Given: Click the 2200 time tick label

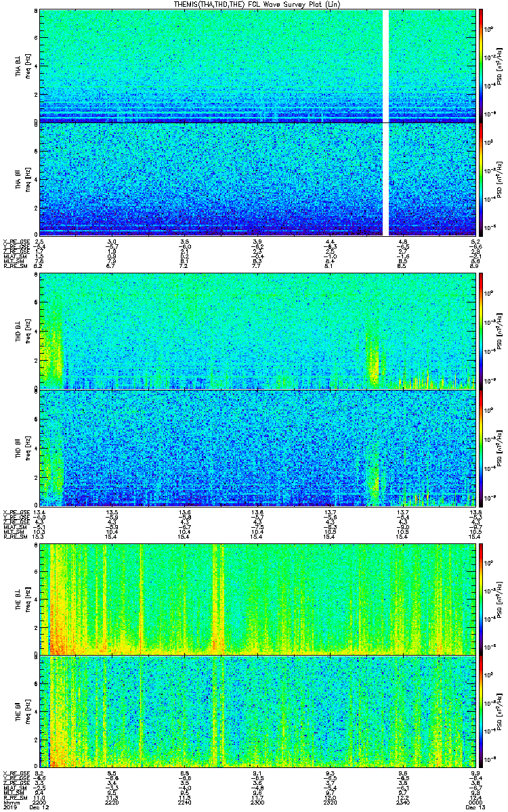Looking at the screenshot, I should pos(40,803).
